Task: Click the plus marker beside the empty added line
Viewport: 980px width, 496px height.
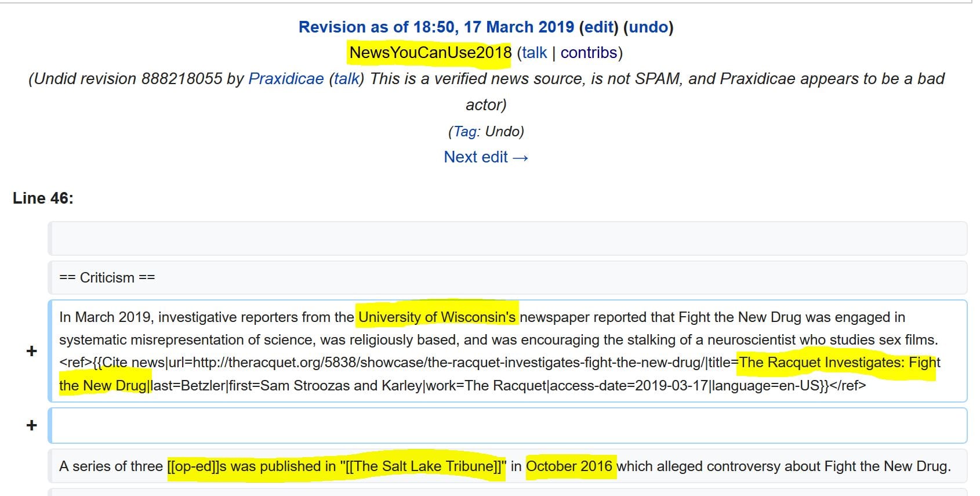Action: click(32, 425)
